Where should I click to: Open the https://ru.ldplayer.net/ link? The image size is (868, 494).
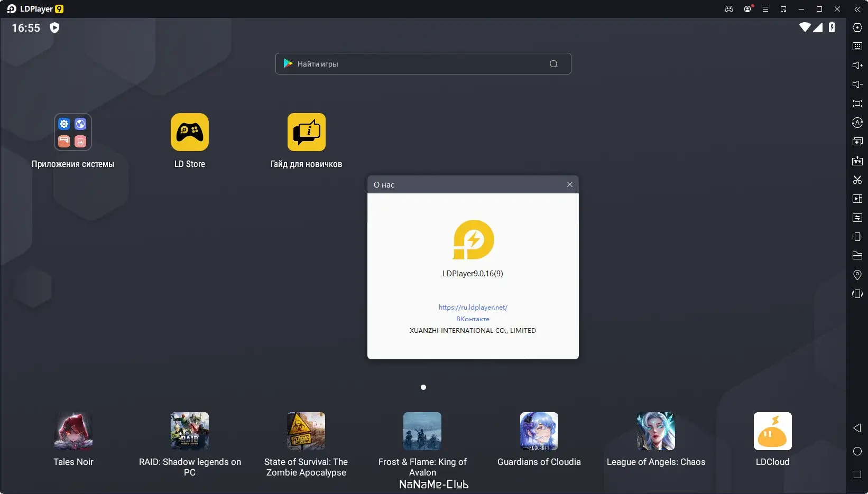coord(473,307)
